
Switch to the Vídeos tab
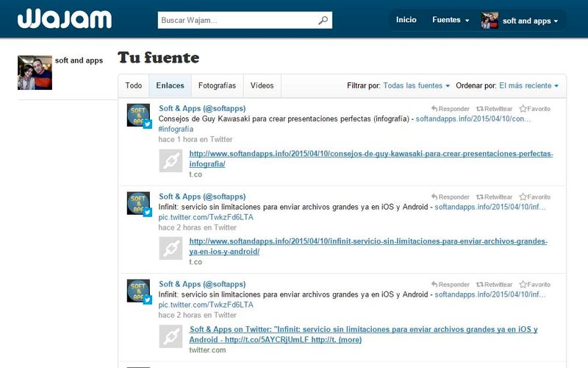point(262,85)
